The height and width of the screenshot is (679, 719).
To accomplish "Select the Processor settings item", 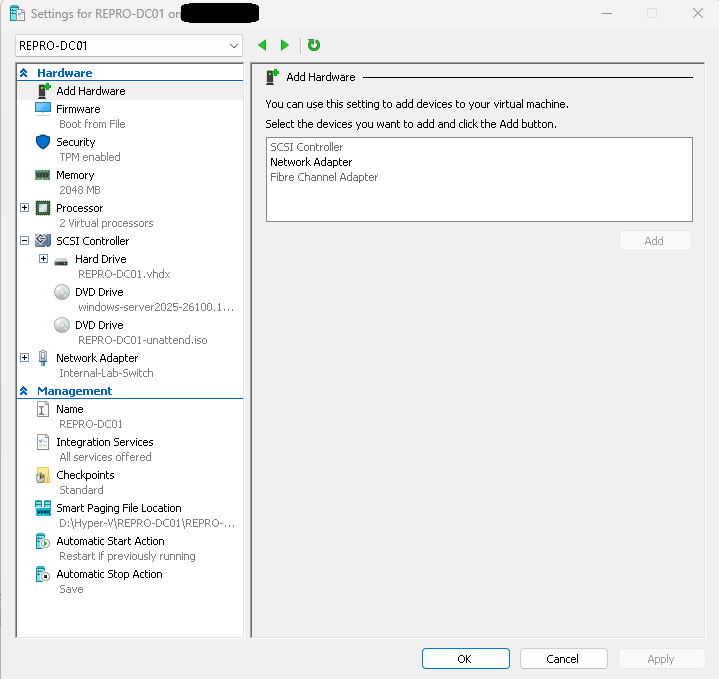I will [80, 208].
